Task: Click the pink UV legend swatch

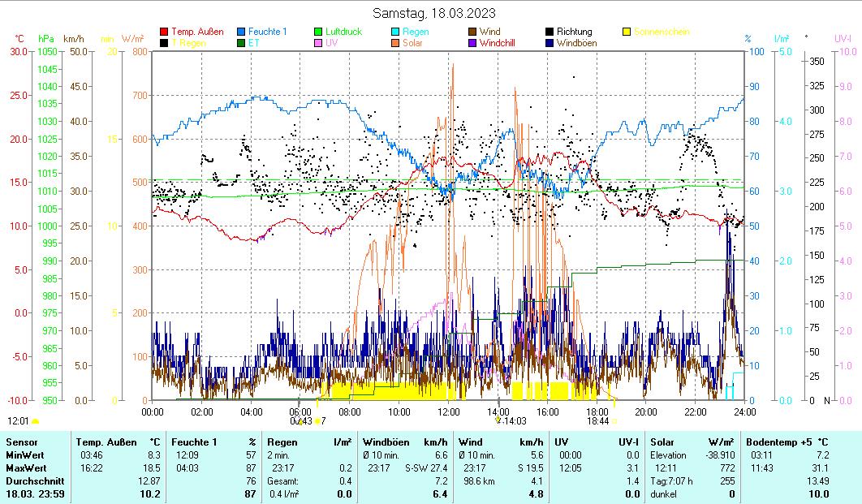Action: tap(317, 43)
